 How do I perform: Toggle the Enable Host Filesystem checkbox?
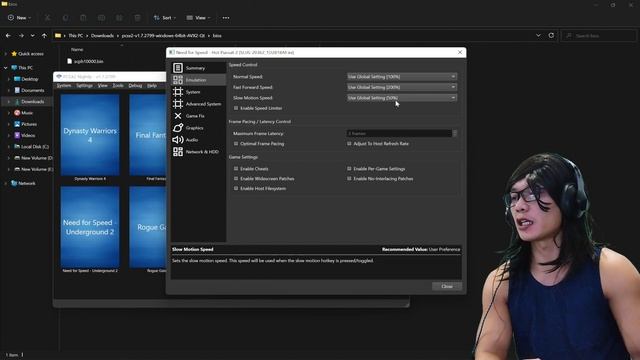point(236,188)
